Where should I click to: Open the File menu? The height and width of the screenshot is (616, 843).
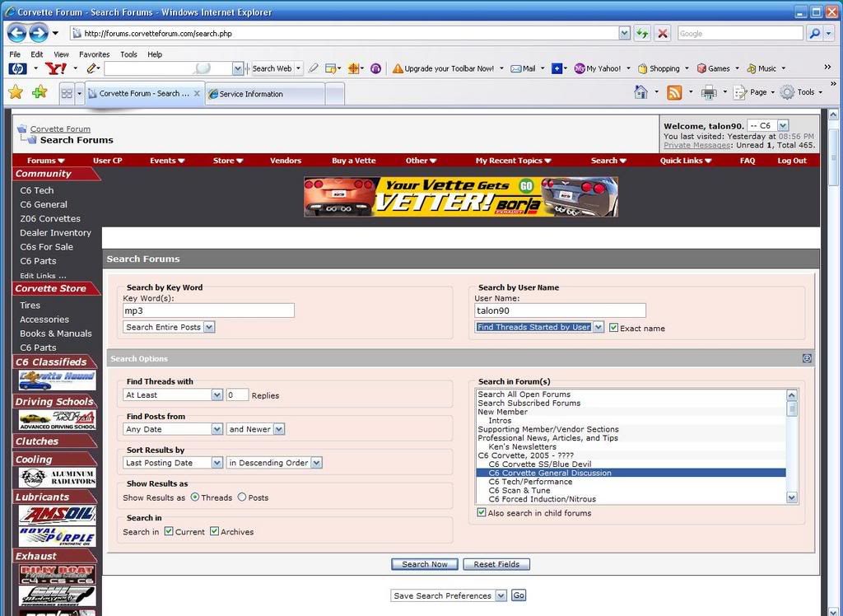(x=15, y=54)
